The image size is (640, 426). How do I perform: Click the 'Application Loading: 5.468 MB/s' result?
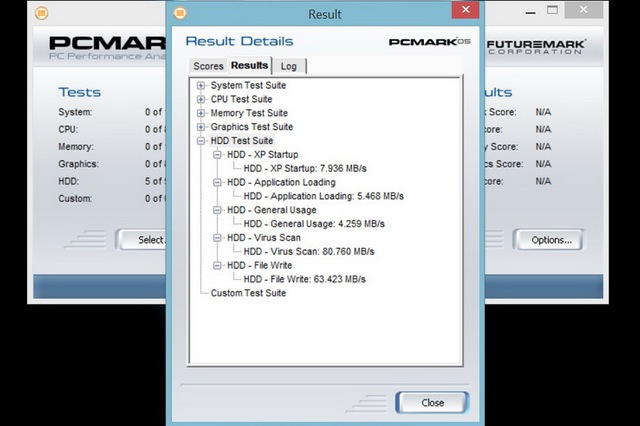[324, 196]
